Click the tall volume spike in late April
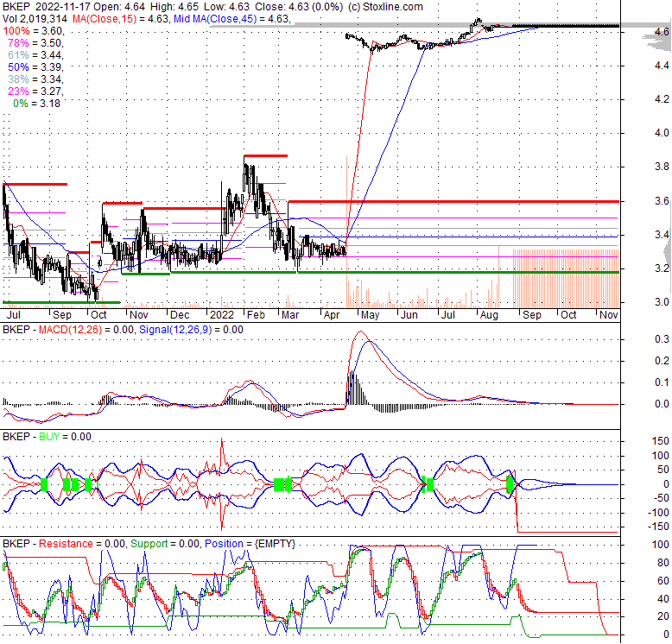This screenshot has width=672, height=644. point(346,231)
